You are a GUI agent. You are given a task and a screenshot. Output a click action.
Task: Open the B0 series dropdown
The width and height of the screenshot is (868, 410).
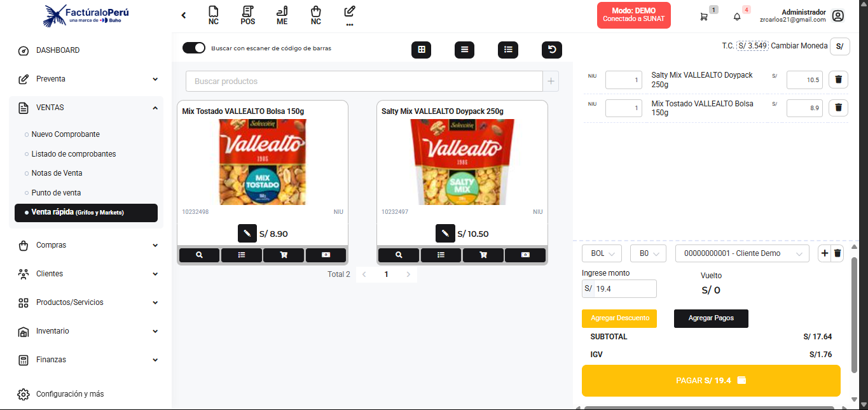click(x=648, y=253)
